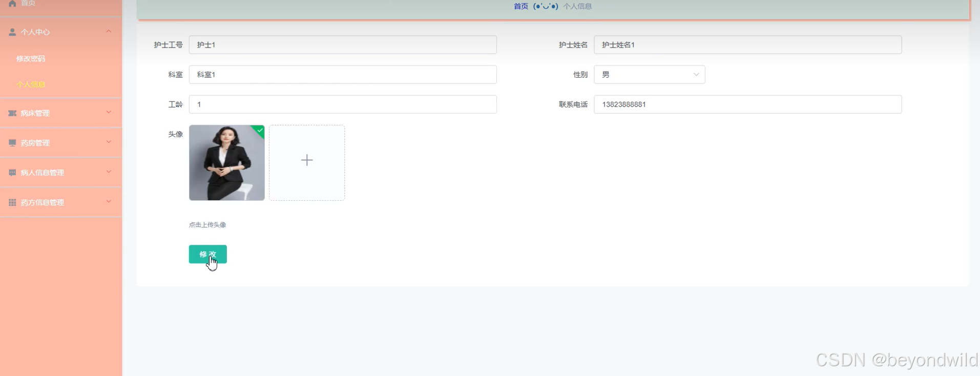Screen dimensions: 980x376
Task: Click the grid icon beside 药方信息管理
Action: point(12,202)
